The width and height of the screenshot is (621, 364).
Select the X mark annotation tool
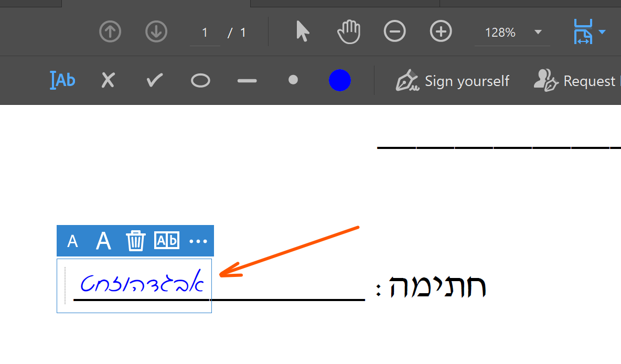108,80
